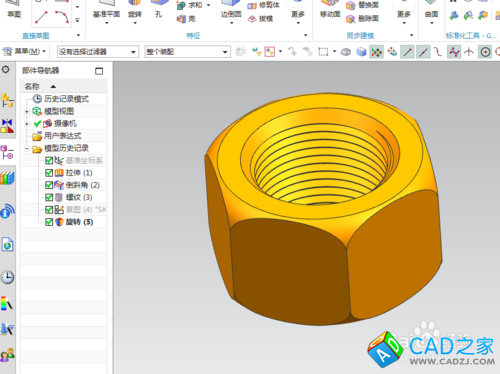Maximize the part navigator panel
The width and height of the screenshot is (500, 374).
pos(99,71)
